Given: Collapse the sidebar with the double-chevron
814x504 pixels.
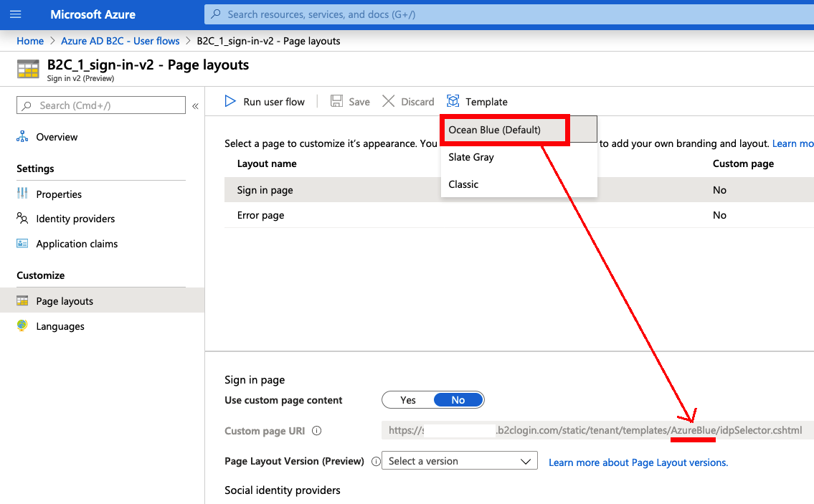Looking at the screenshot, I should coord(195,106).
